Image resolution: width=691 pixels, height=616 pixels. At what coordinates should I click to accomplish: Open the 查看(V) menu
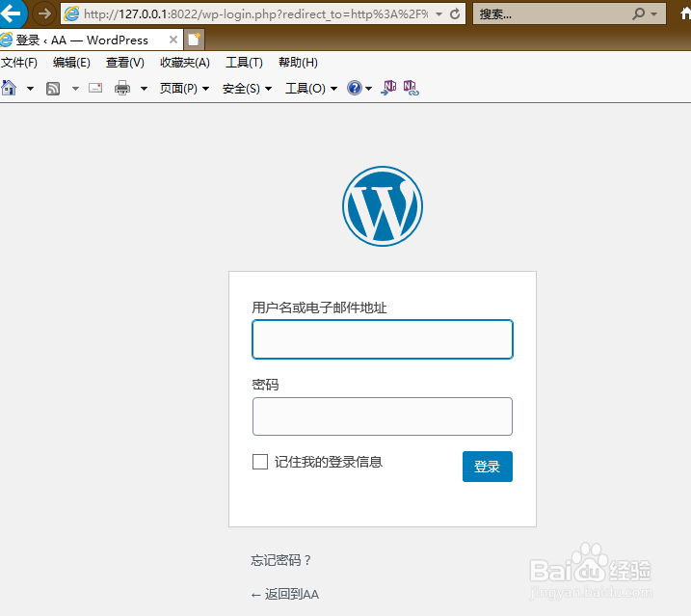(124, 62)
